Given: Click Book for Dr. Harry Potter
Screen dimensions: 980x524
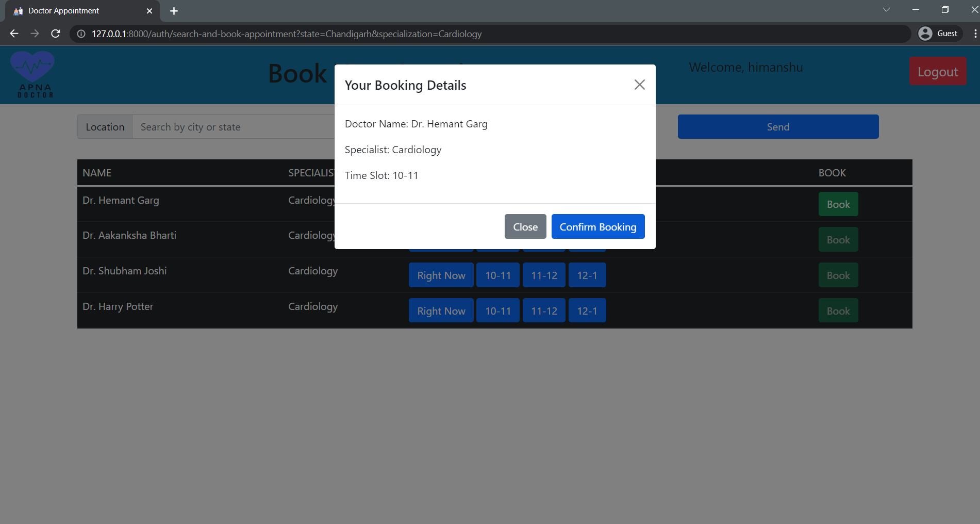Looking at the screenshot, I should click(838, 311).
